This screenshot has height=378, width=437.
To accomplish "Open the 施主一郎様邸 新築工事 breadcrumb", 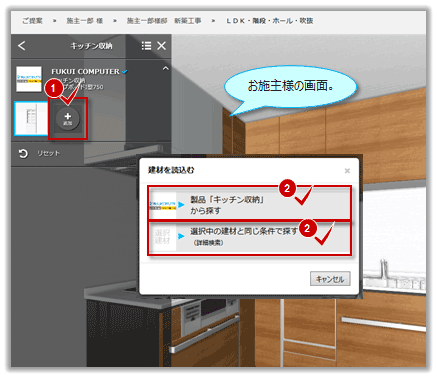I will [164, 21].
